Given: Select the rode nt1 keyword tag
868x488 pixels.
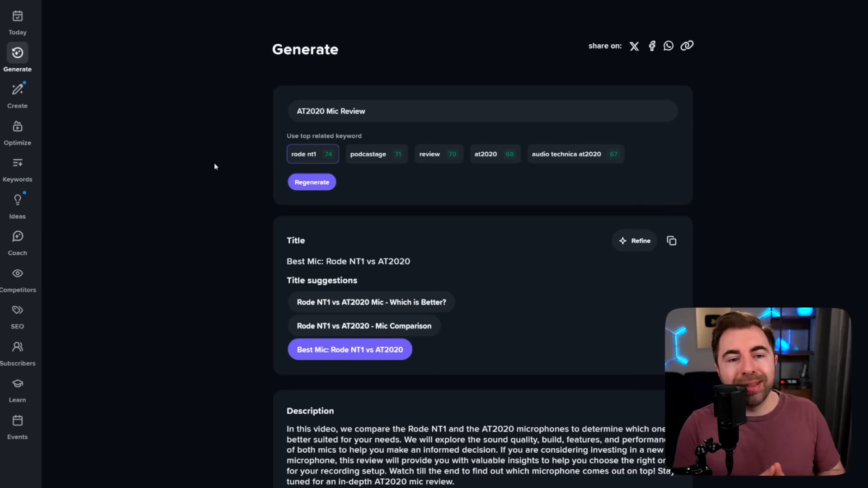Looking at the screenshot, I should click(x=311, y=154).
